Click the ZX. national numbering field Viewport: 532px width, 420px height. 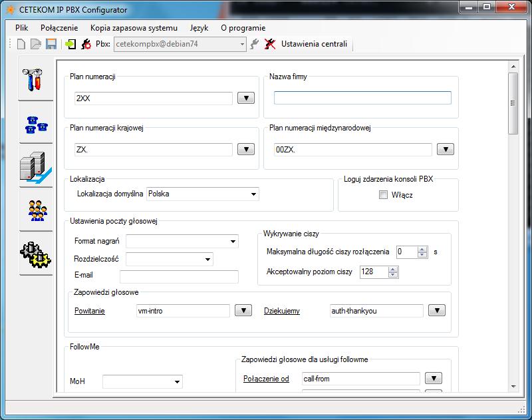154,149
